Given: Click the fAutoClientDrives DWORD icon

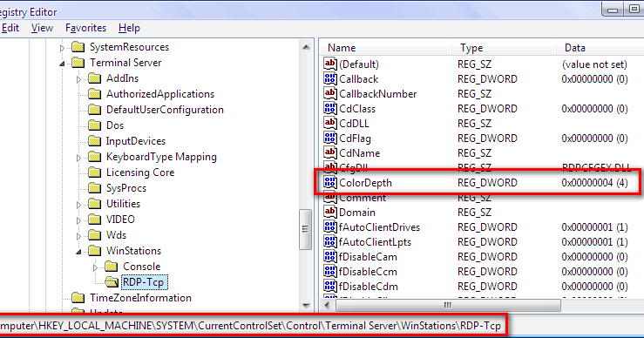Looking at the screenshot, I should (330, 226).
